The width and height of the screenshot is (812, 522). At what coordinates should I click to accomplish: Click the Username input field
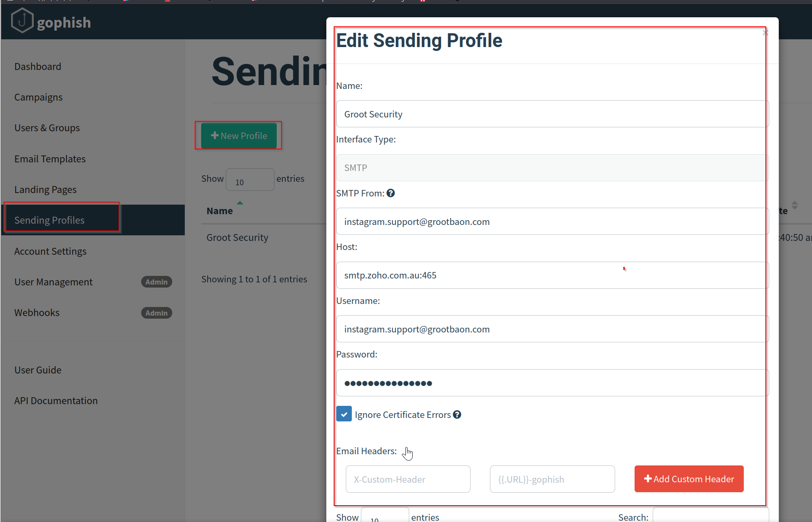(553, 329)
